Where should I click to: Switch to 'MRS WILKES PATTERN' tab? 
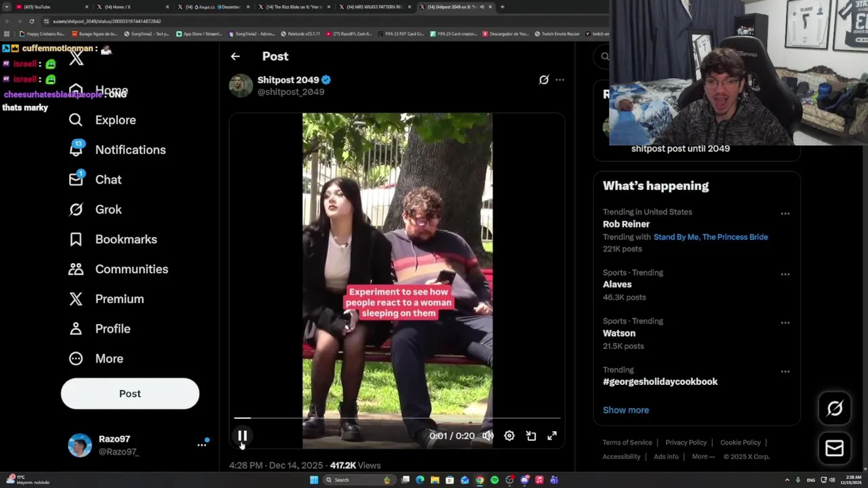(374, 7)
